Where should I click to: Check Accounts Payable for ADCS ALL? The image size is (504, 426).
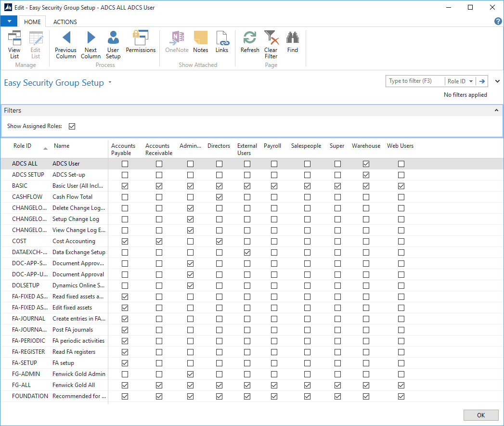(x=125, y=164)
